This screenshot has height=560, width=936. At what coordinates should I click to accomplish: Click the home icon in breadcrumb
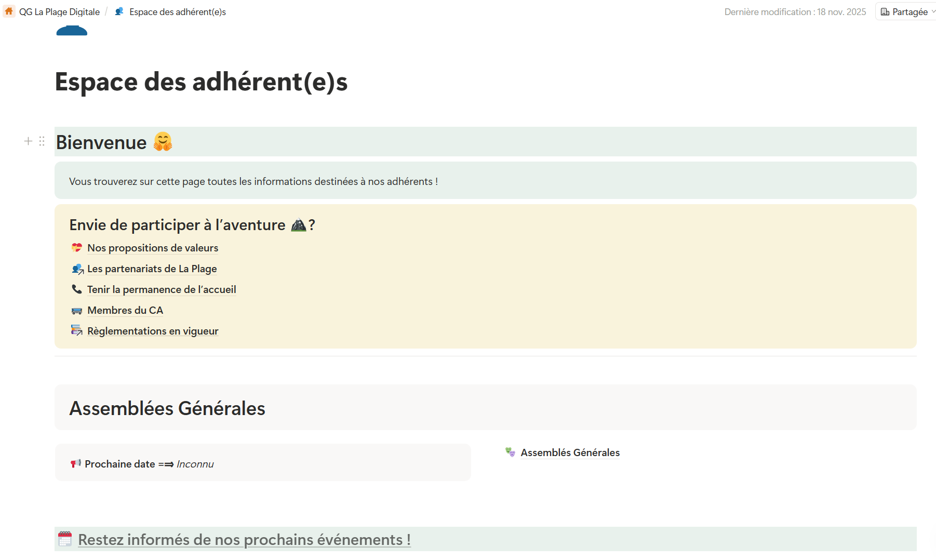pos(9,11)
